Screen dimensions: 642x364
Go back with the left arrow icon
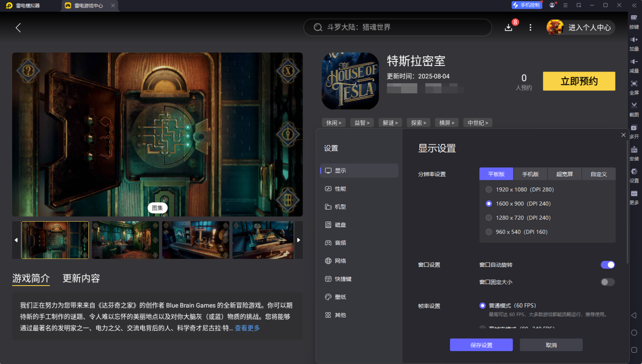click(x=18, y=28)
